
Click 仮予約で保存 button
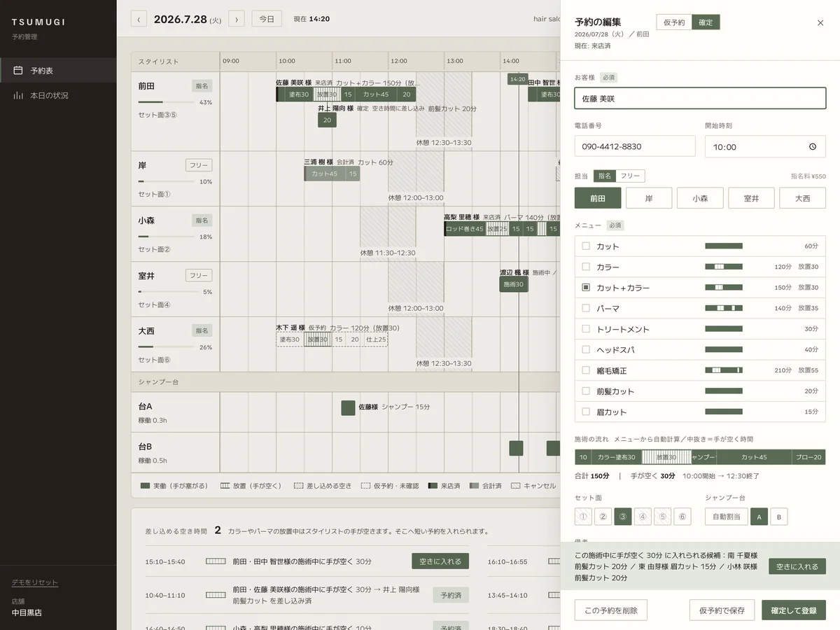(722, 610)
